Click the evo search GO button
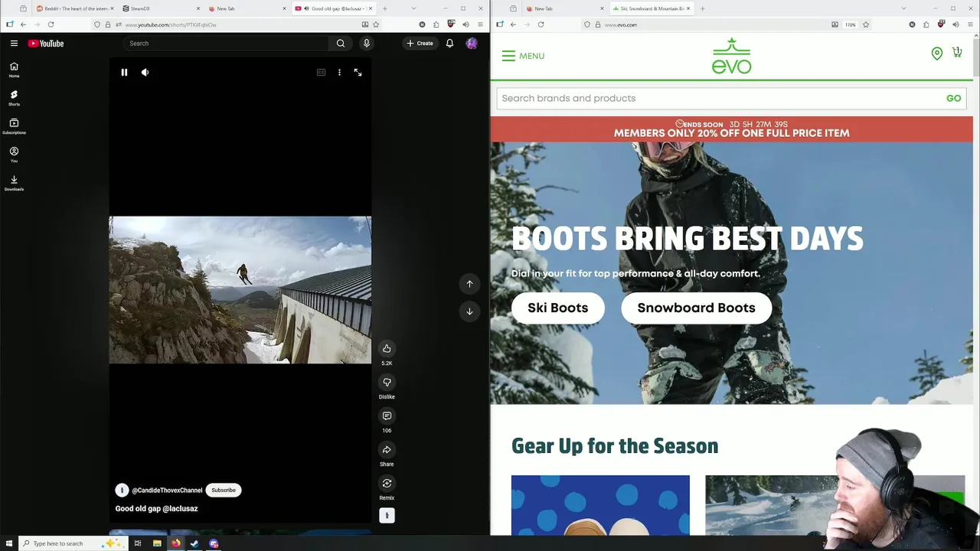 point(953,98)
